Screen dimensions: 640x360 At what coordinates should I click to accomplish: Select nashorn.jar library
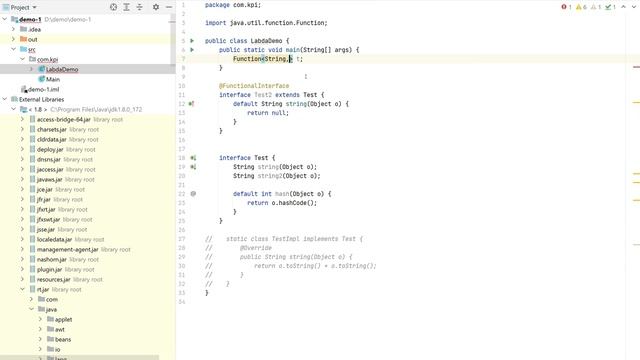tap(51, 259)
